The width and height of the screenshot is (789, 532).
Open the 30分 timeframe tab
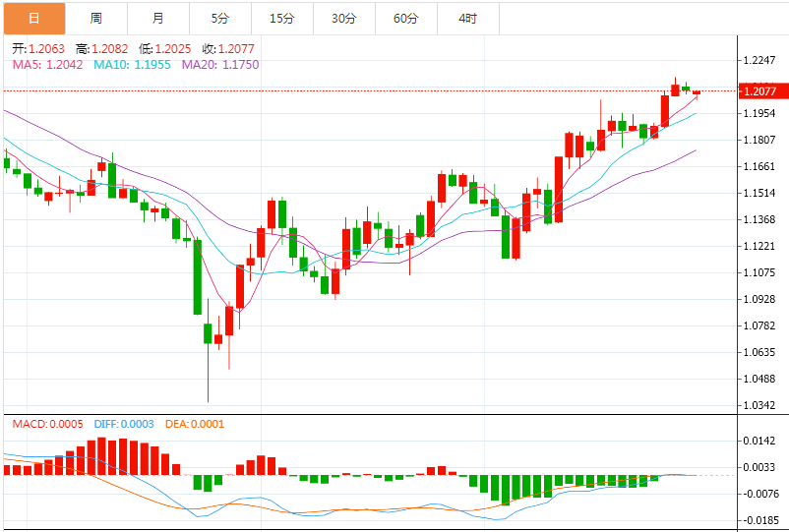click(x=343, y=19)
